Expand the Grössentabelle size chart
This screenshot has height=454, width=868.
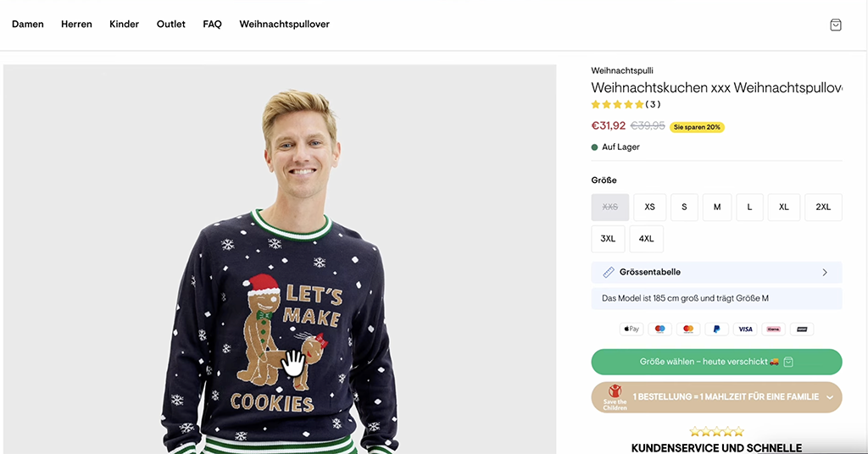tap(716, 272)
